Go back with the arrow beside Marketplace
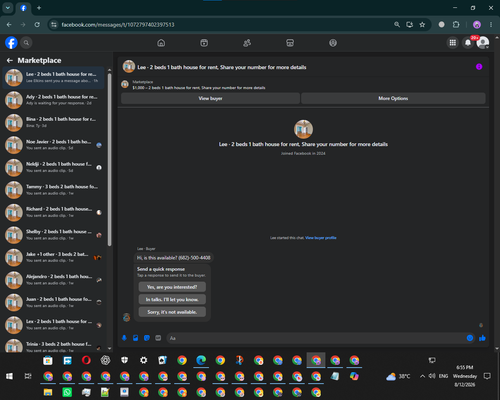Screen dimensions: 500x400 [x=10, y=60]
